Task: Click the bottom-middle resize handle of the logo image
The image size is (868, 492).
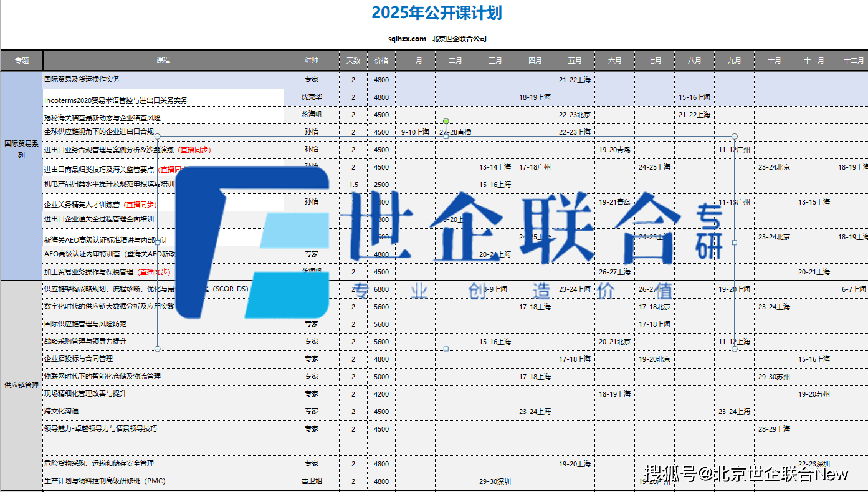Action: 446,349
